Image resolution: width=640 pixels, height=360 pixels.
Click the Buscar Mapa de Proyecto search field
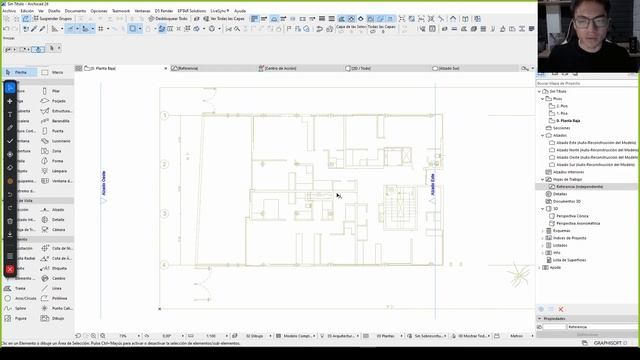(x=586, y=83)
